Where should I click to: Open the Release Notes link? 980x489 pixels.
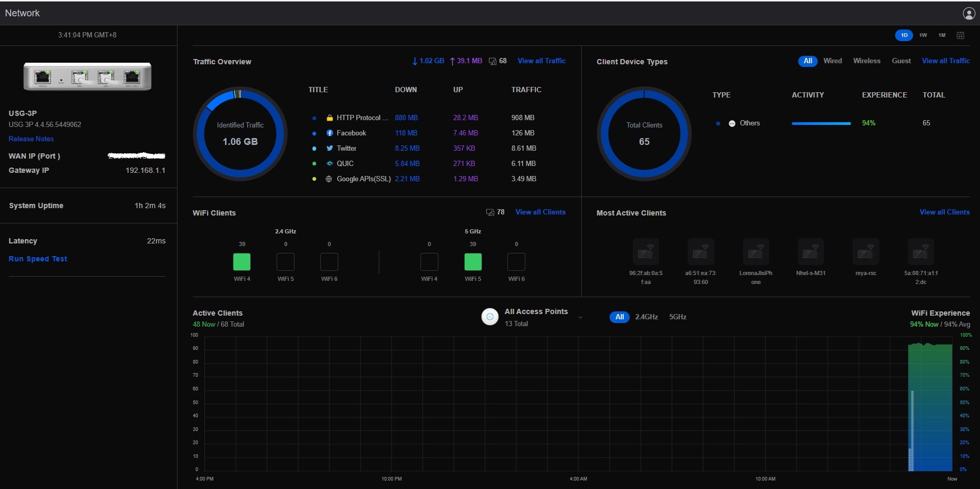click(31, 139)
